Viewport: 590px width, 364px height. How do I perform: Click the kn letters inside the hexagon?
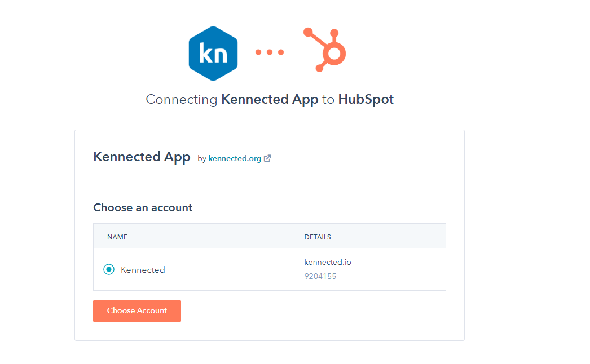(213, 54)
